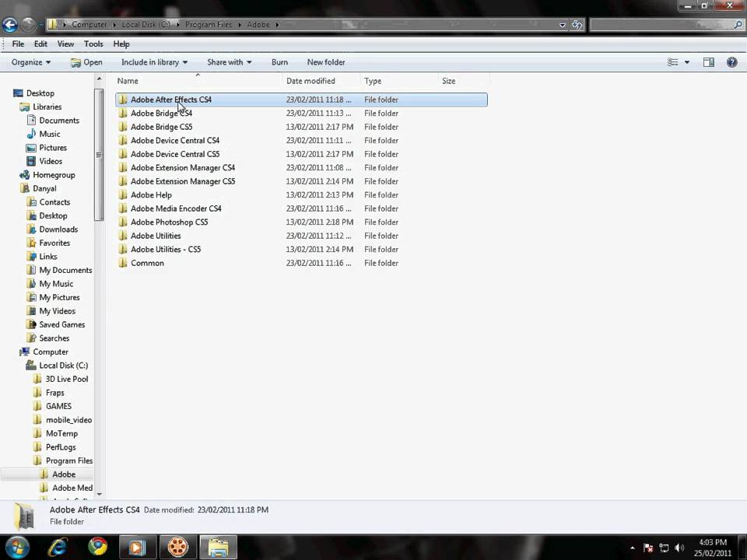
Task: Select Adobe Device Central CS5 folder icon
Action: coord(122,154)
